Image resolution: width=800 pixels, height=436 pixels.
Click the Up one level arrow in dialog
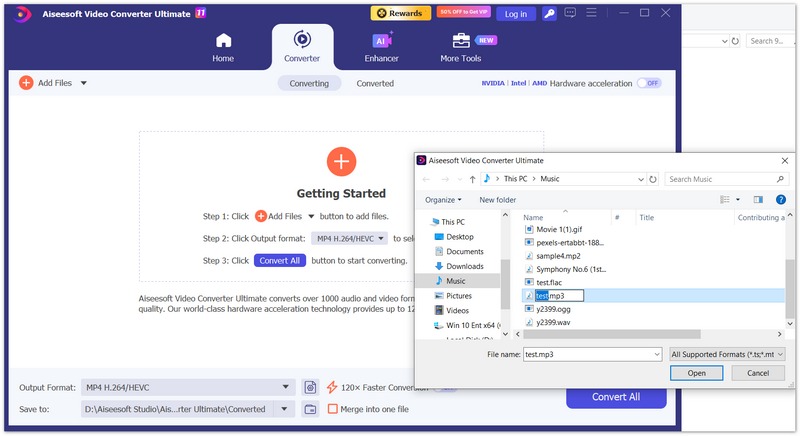(x=472, y=179)
